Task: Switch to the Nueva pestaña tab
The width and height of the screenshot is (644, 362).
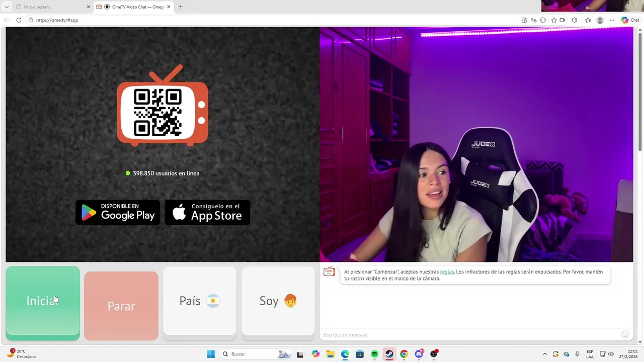Action: point(50,7)
